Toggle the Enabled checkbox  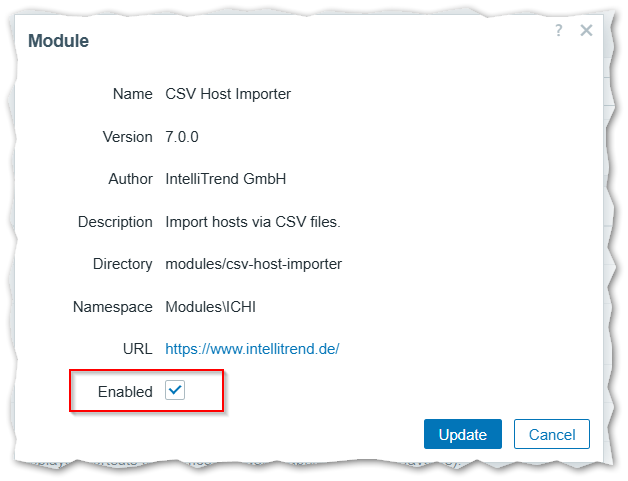pyautogui.click(x=175, y=391)
